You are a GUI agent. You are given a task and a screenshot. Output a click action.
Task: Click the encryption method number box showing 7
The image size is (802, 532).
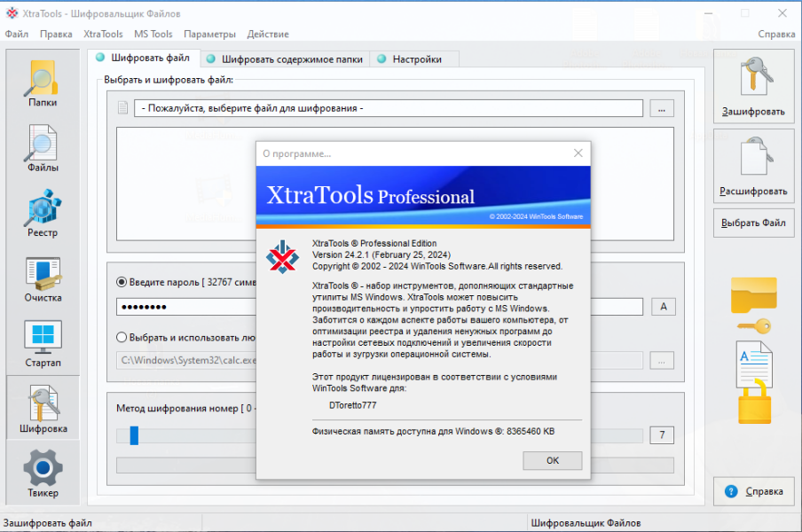(662, 434)
